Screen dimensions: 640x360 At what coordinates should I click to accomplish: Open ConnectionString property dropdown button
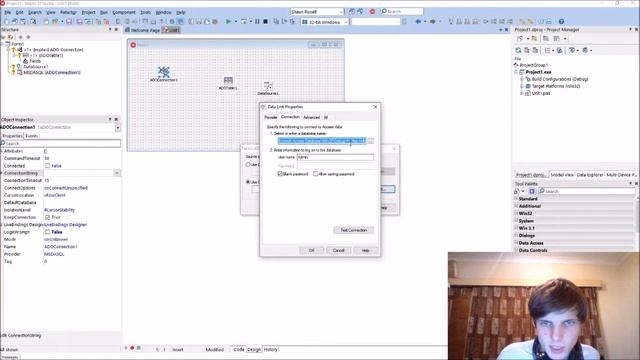coord(117,173)
